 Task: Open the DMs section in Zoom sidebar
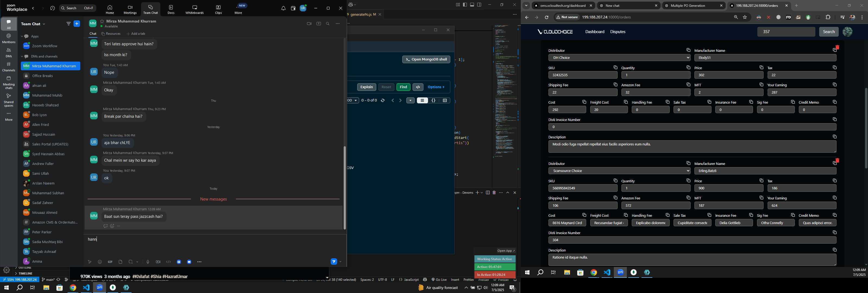(x=9, y=53)
